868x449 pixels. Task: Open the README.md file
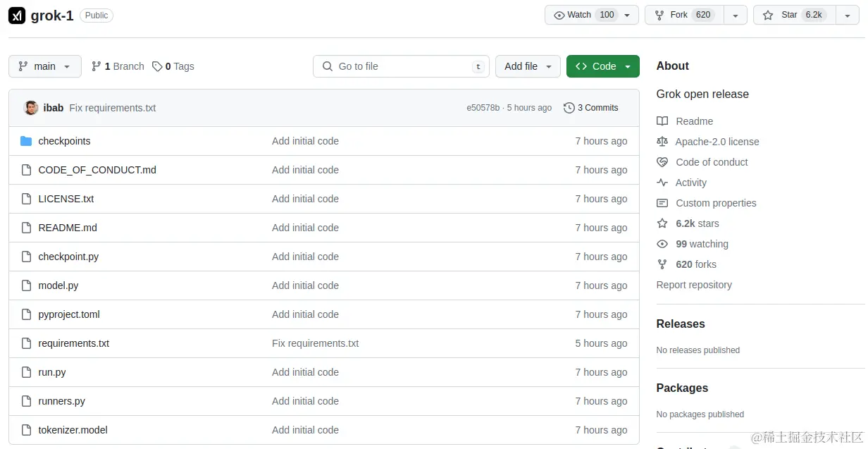pos(68,228)
